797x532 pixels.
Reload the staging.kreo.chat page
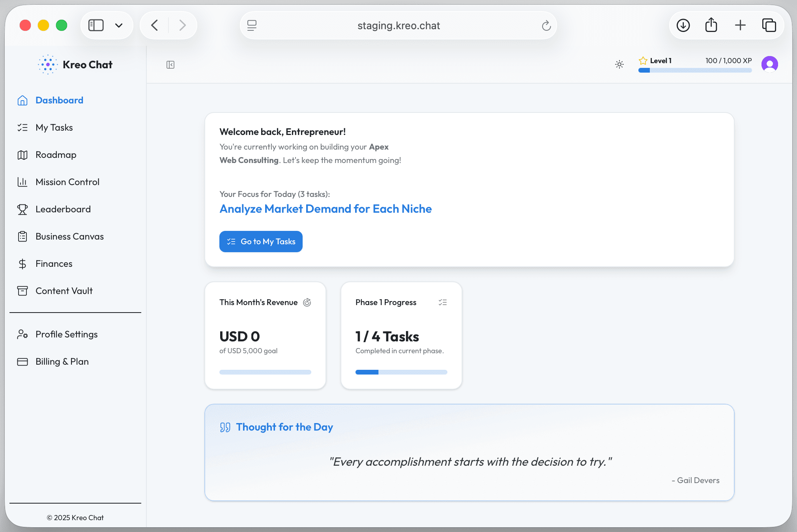pyautogui.click(x=546, y=26)
